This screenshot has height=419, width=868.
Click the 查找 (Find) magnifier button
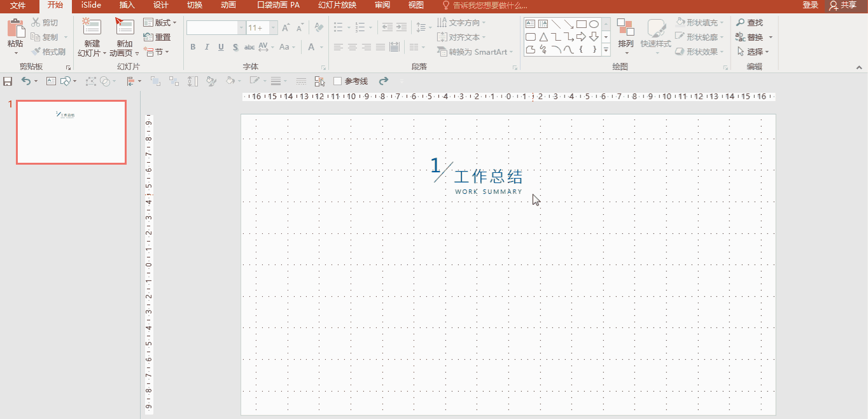[750, 23]
